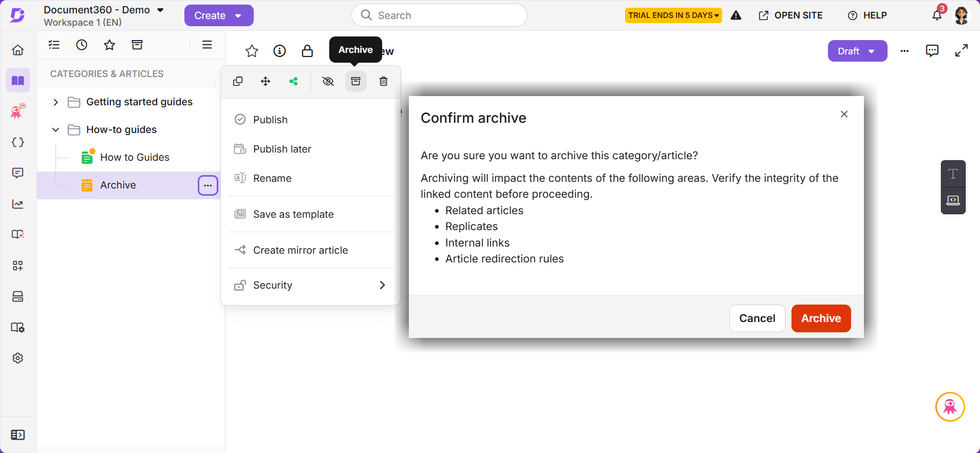Collapse the left navigation panel icon

pos(18,435)
